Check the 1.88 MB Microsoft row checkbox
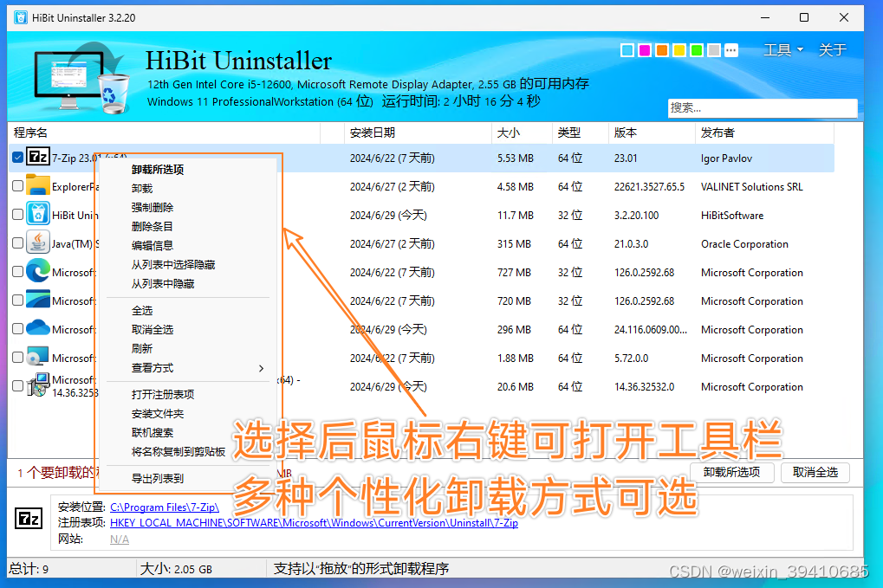Screen dimensions: 883x588 click(17, 358)
